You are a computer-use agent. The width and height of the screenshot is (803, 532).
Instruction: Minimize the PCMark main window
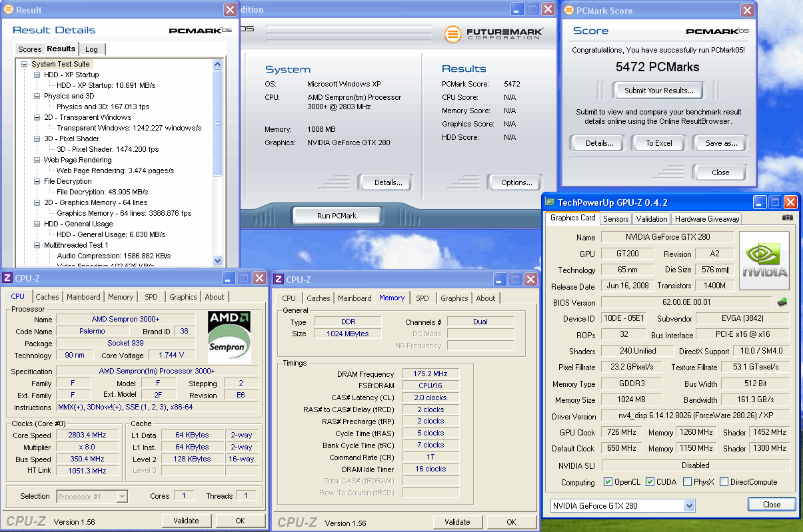[x=518, y=9]
